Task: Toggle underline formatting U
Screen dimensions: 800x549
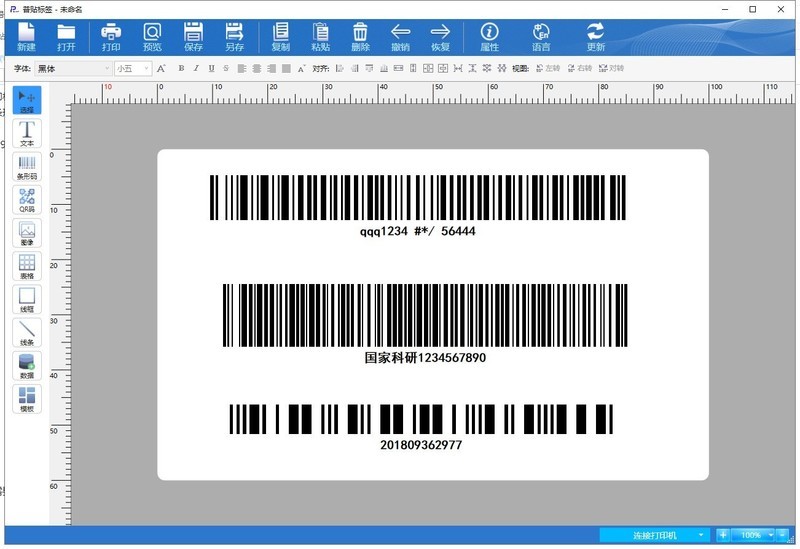Action: pos(211,68)
